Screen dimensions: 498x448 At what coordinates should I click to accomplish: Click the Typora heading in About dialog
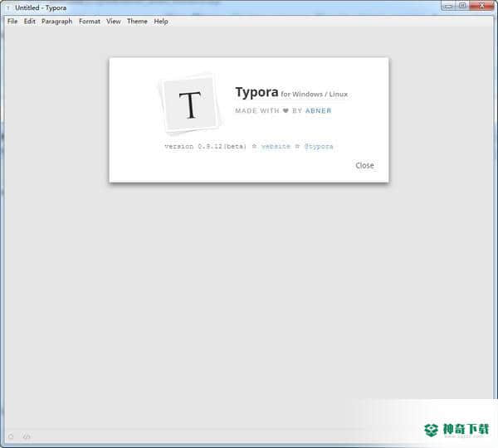[x=256, y=92]
